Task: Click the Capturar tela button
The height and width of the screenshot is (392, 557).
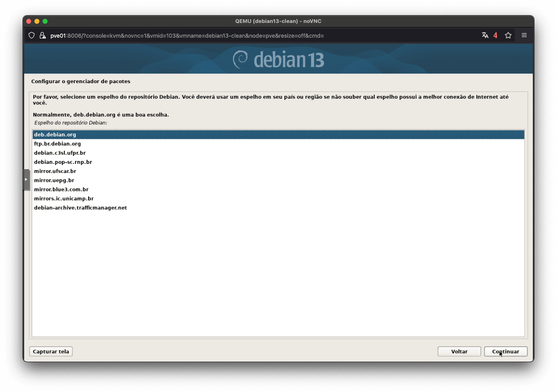Action: click(x=51, y=351)
